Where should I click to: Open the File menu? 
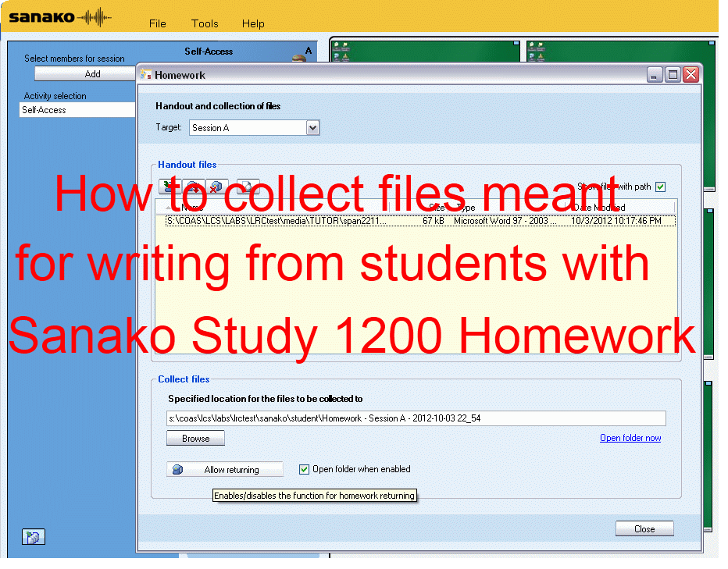click(157, 23)
